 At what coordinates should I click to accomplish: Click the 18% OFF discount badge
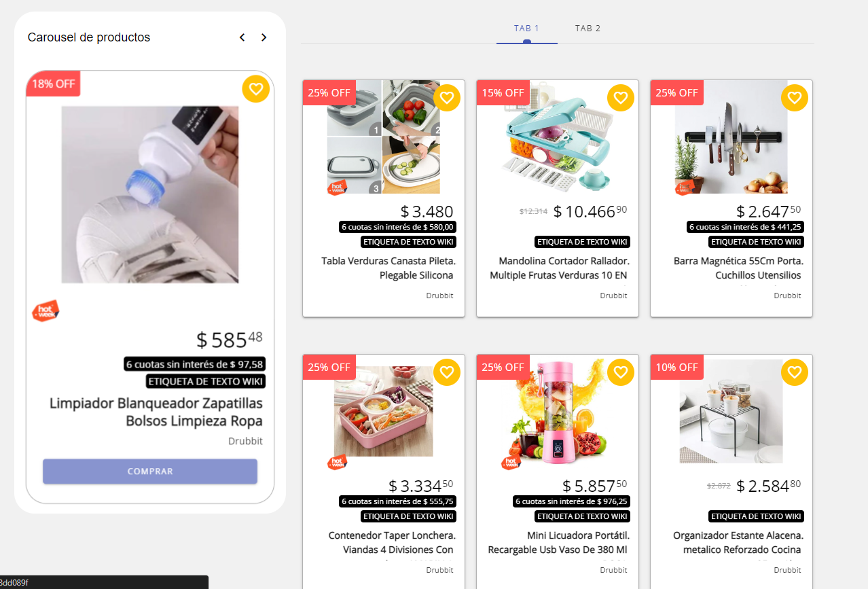tap(53, 84)
